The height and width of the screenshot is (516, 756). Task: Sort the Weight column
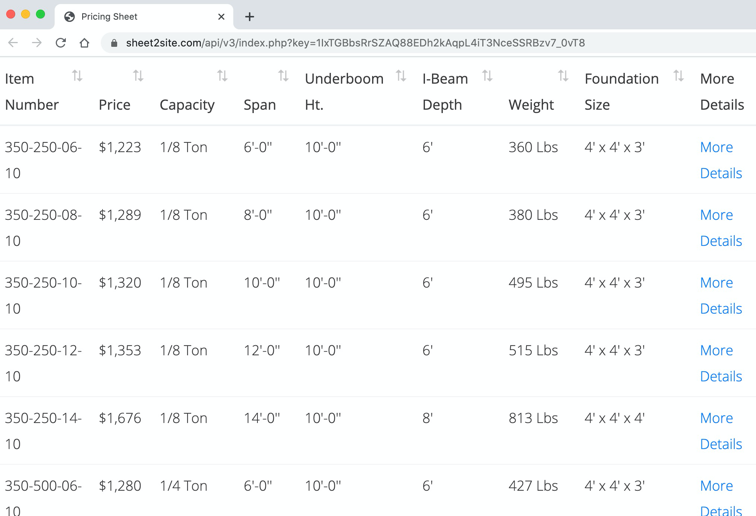pyautogui.click(x=563, y=77)
